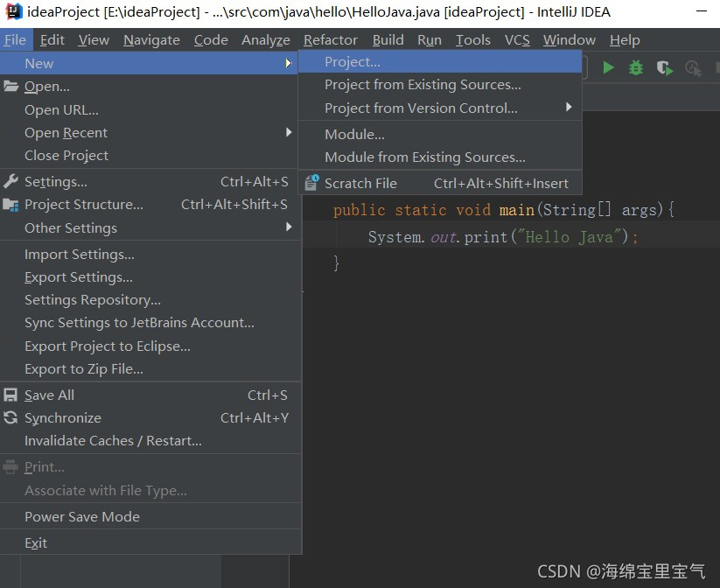The height and width of the screenshot is (588, 720).
Task: Select Open Recent menu item
Action: (x=150, y=133)
